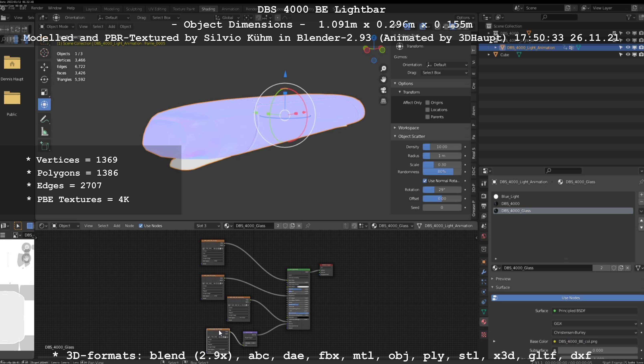Open the Tool properties tab icon
The height and width of the screenshot is (364, 644).
click(484, 183)
